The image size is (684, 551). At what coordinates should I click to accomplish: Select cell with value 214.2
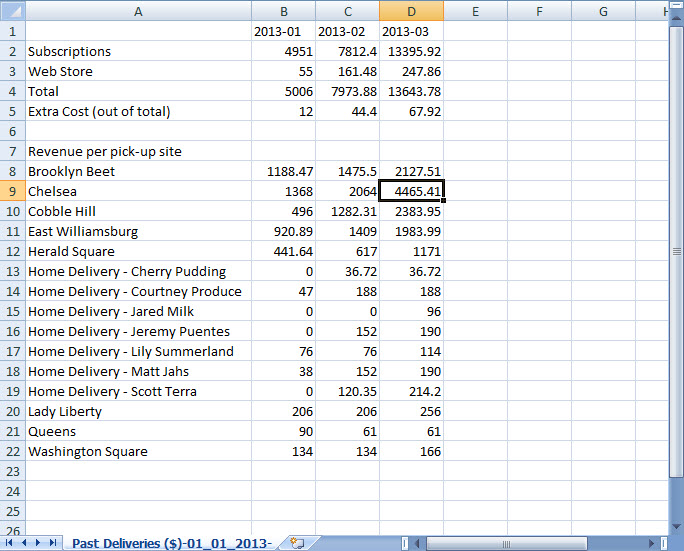click(411, 391)
